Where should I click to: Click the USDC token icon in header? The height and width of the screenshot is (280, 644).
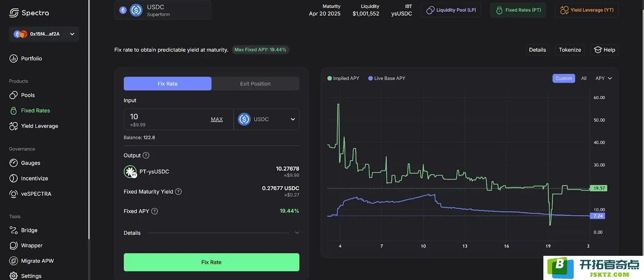(136, 10)
